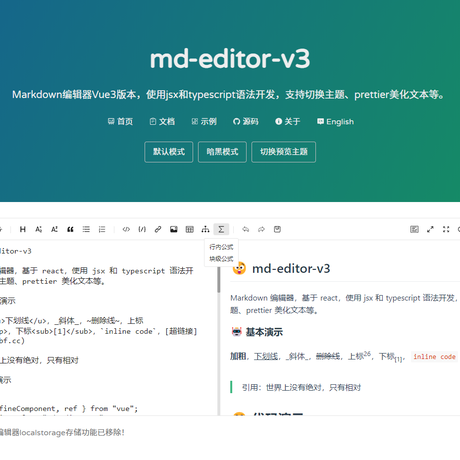Save the document with the save icon
460x460 pixels.
point(277,229)
